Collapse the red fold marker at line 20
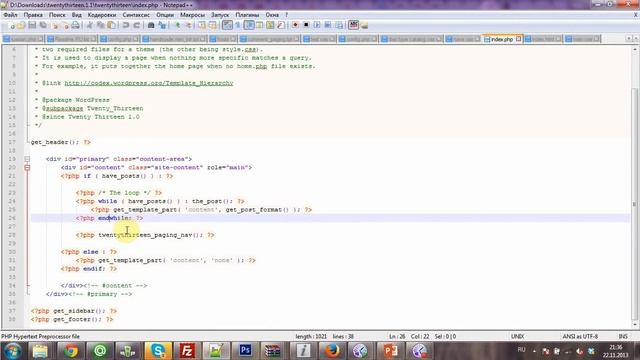640x360 pixels. [x=27, y=168]
